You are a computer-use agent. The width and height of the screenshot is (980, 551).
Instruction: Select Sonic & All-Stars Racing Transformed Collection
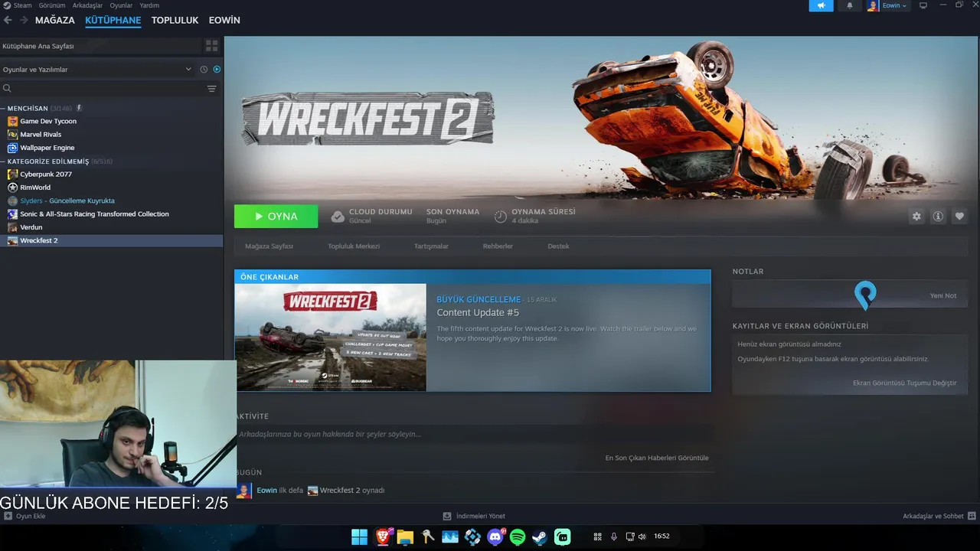pos(94,214)
